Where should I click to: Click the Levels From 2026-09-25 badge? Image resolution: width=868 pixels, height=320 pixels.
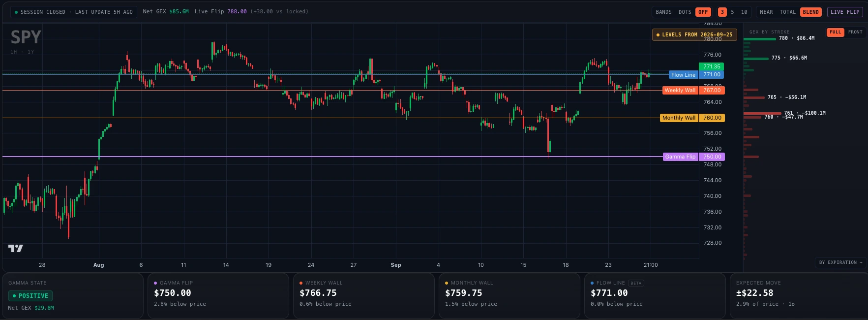694,34
